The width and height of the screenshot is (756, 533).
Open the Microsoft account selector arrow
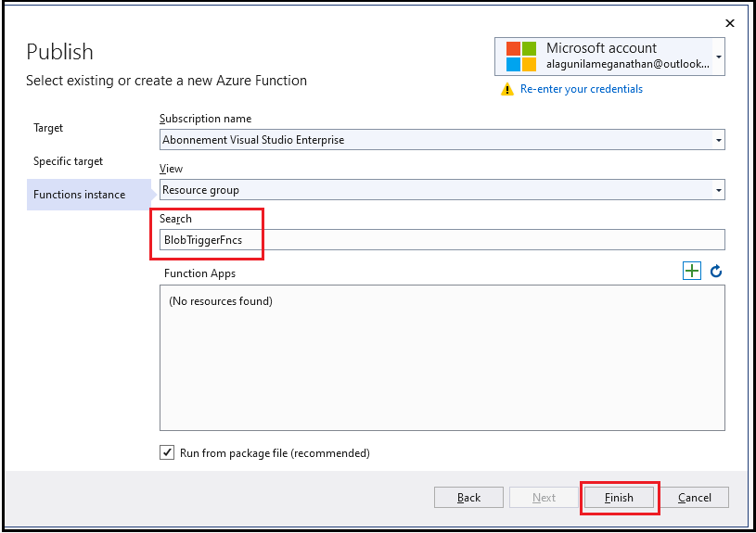coord(718,57)
